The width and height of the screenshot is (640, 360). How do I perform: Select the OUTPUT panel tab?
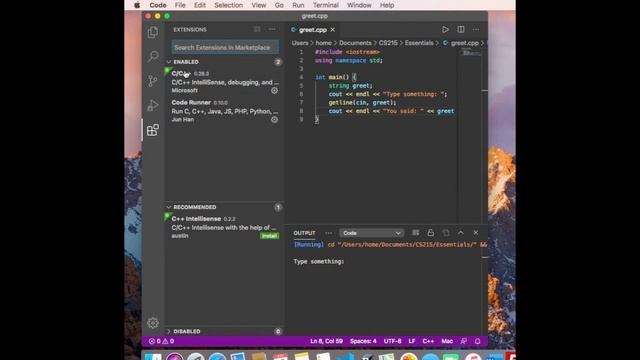click(304, 233)
